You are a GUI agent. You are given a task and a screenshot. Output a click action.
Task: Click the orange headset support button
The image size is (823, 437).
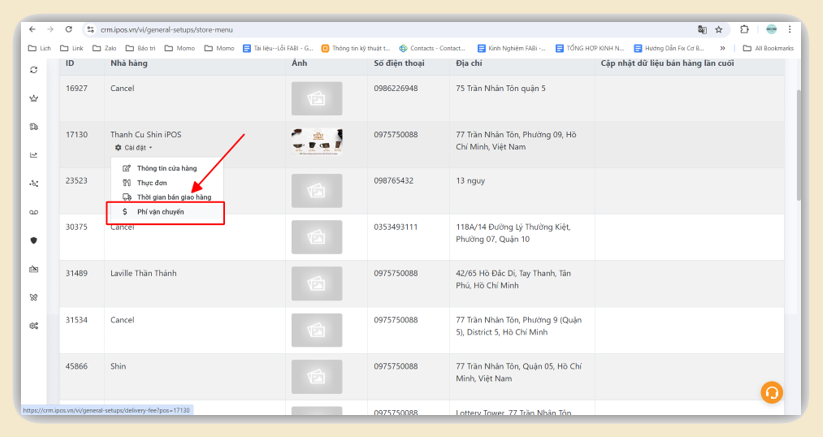(771, 392)
